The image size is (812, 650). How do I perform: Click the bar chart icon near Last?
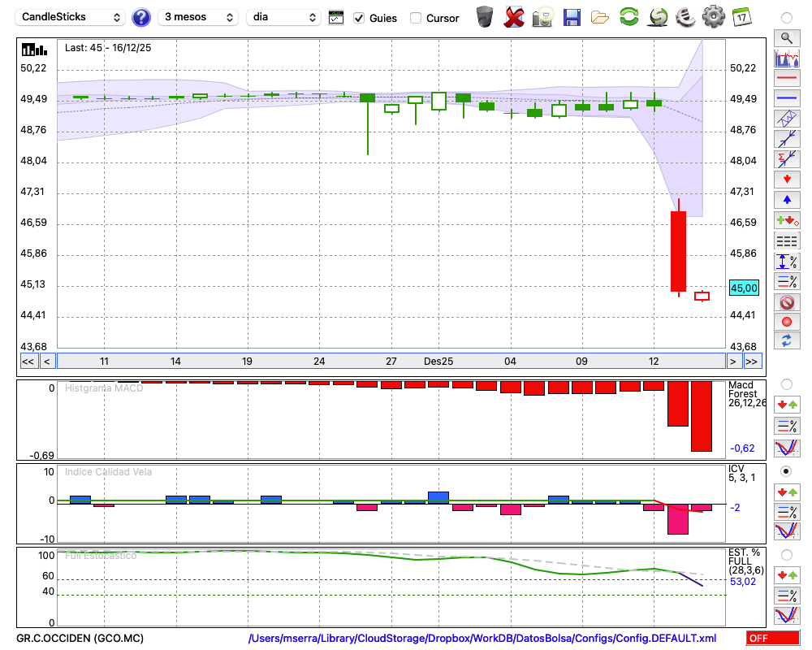[34, 50]
